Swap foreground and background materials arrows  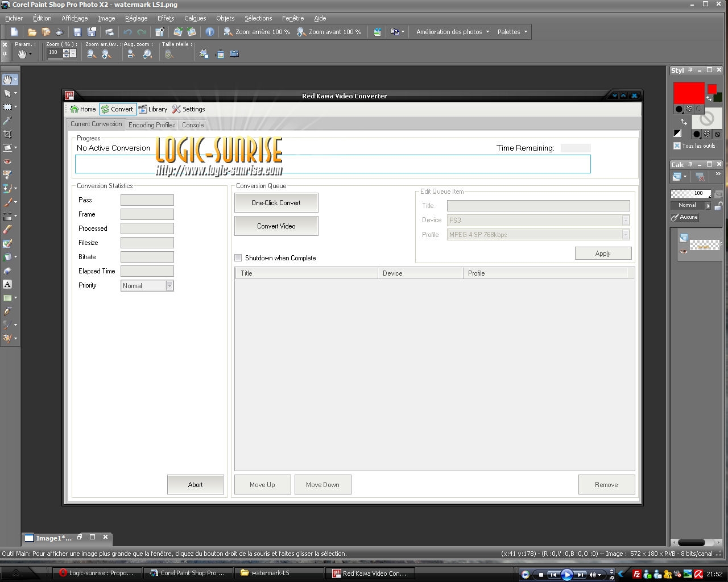[684, 122]
